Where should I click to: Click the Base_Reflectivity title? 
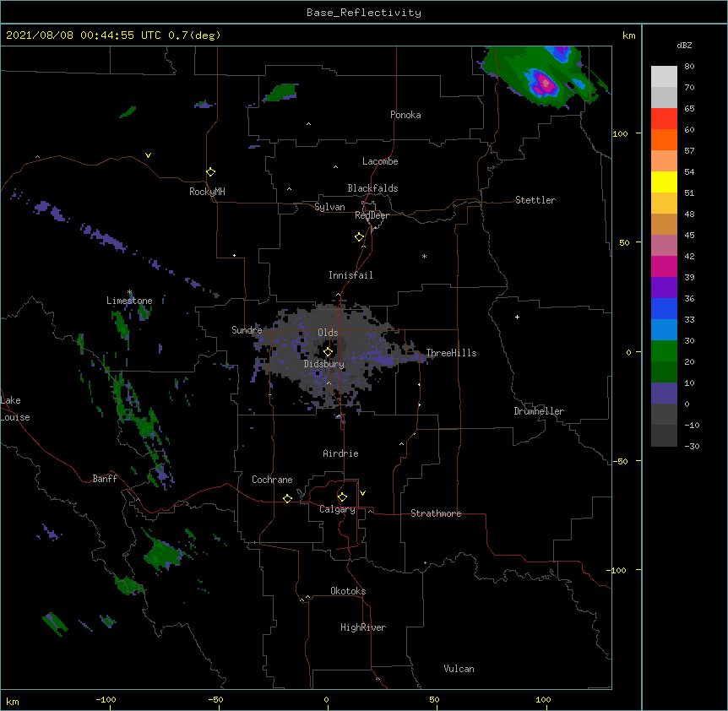[364, 13]
